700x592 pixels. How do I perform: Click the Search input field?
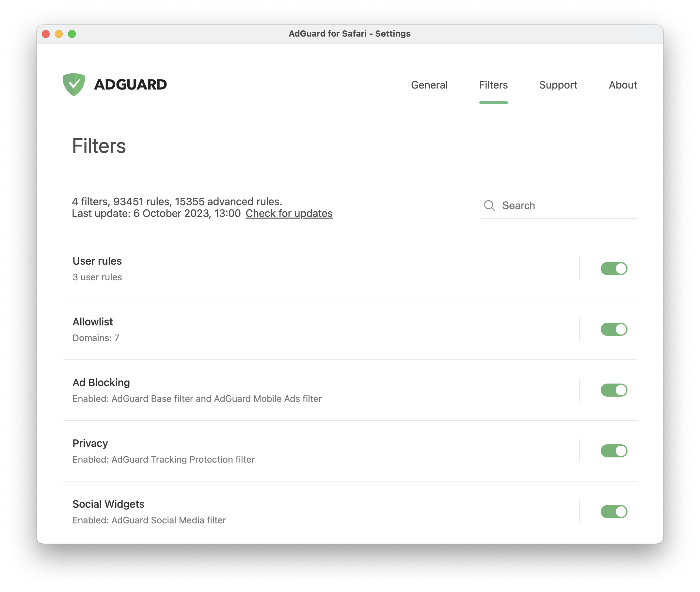coord(563,205)
